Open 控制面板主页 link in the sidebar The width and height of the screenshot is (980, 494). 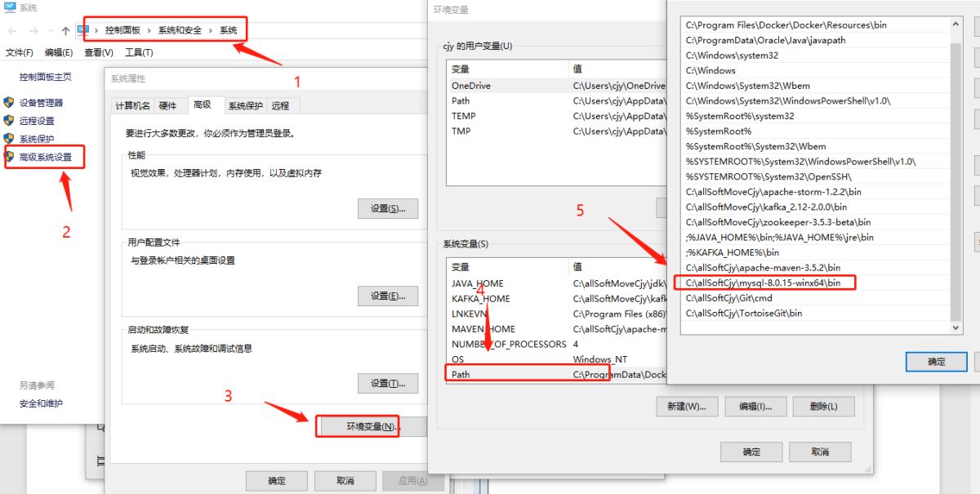(x=45, y=77)
